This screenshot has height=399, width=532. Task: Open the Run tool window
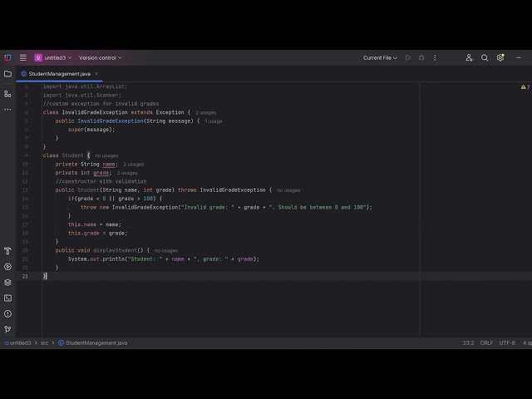7,267
